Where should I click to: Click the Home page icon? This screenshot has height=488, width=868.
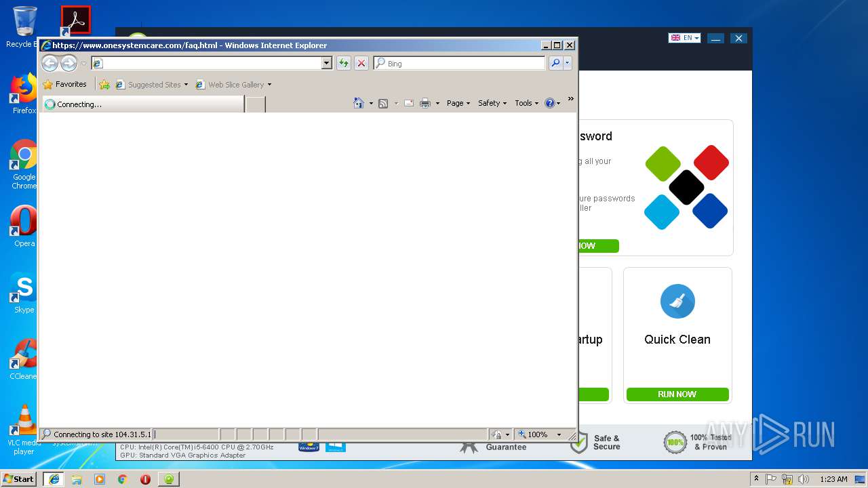359,103
